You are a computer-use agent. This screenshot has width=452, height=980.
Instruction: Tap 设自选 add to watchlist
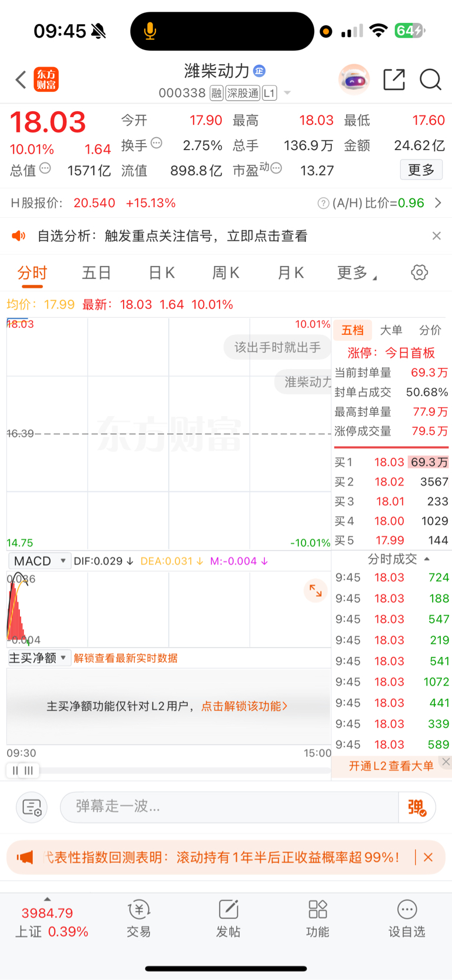[407, 919]
